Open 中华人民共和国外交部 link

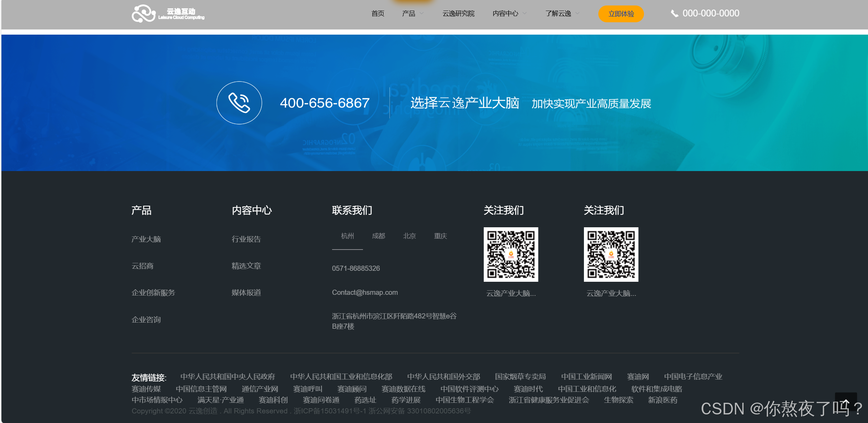pos(444,376)
